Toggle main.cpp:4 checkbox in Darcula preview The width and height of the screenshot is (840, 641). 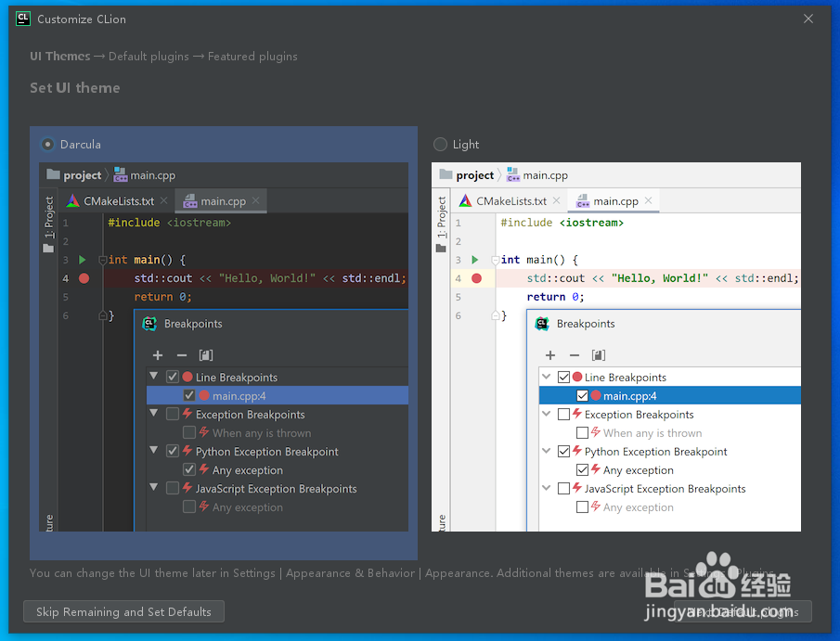(x=189, y=396)
